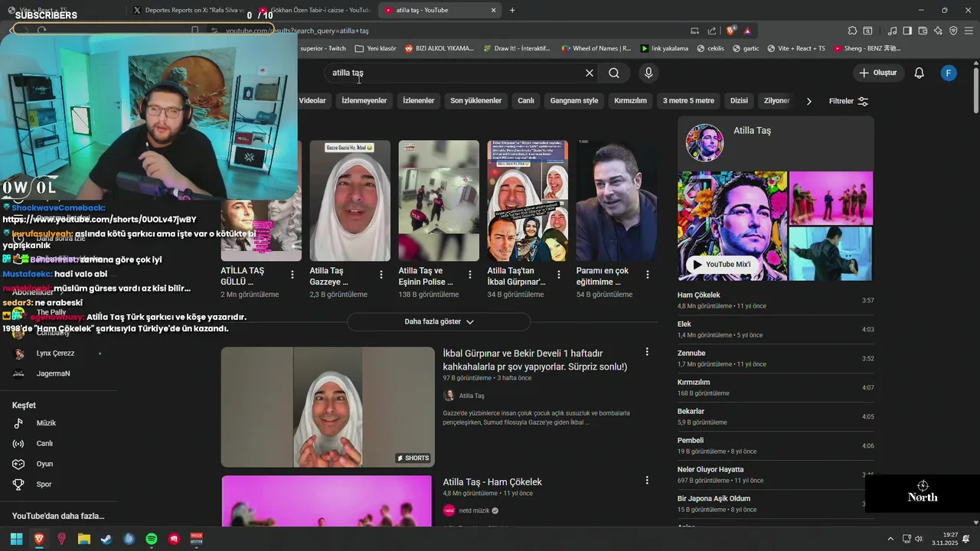Image resolution: width=980 pixels, height=551 pixels.
Task: Start voice search with microphone icon
Action: 648,73
